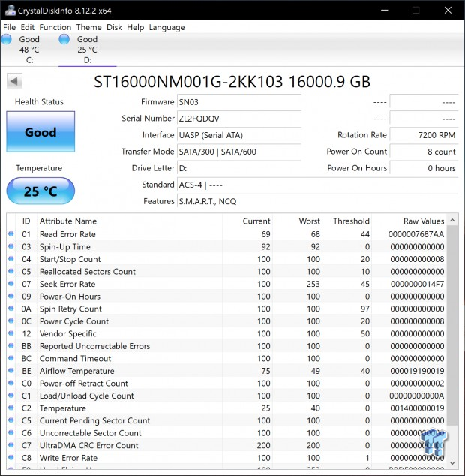Click the status dot for C2 Temperature
The width and height of the screenshot is (465, 476).
pyautogui.click(x=11, y=408)
